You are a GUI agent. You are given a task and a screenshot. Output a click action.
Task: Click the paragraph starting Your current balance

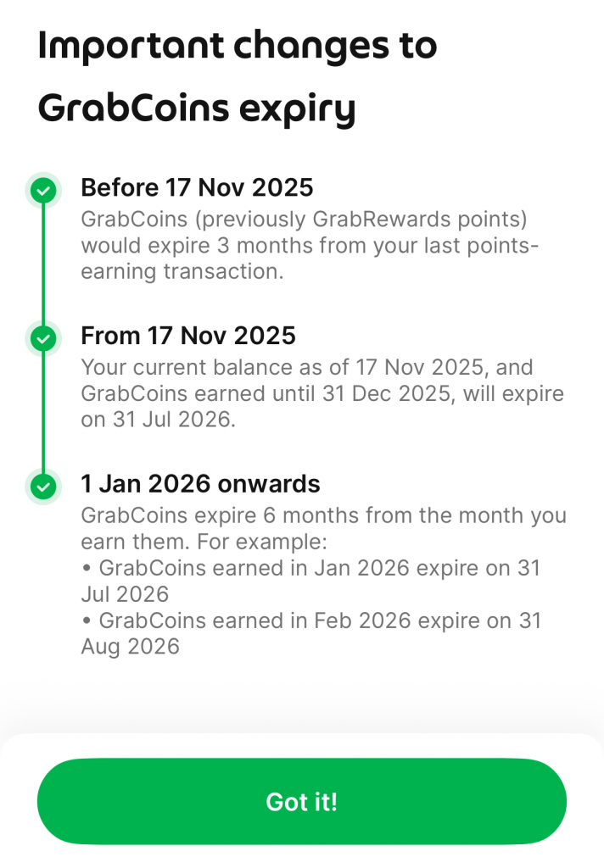point(322,393)
